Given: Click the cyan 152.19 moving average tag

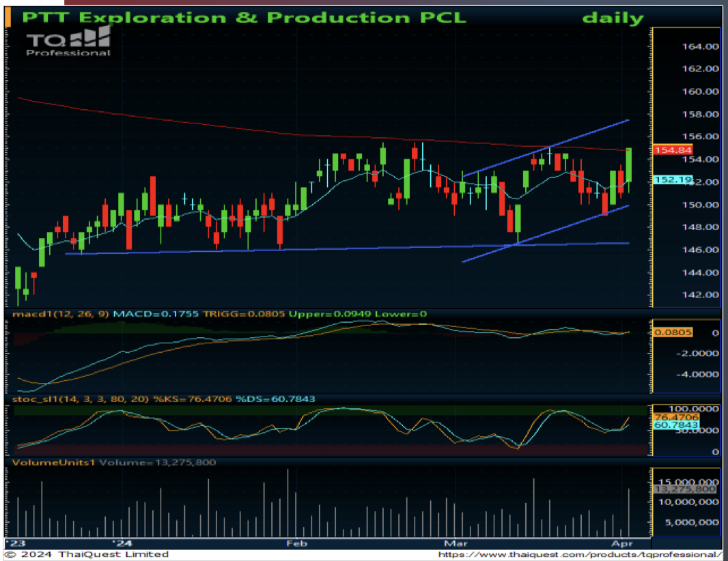Looking at the screenshot, I should pos(673,179).
